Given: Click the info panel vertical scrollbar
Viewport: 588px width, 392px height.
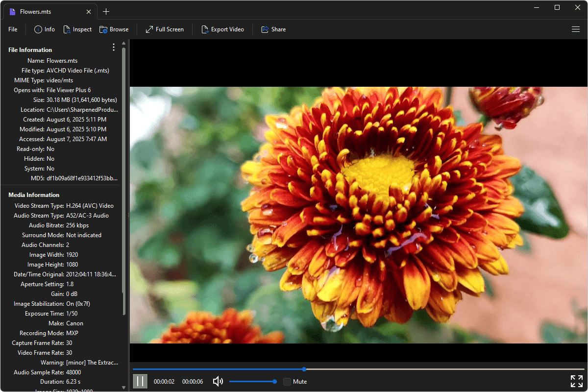Looking at the screenshot, I should 123,181.
